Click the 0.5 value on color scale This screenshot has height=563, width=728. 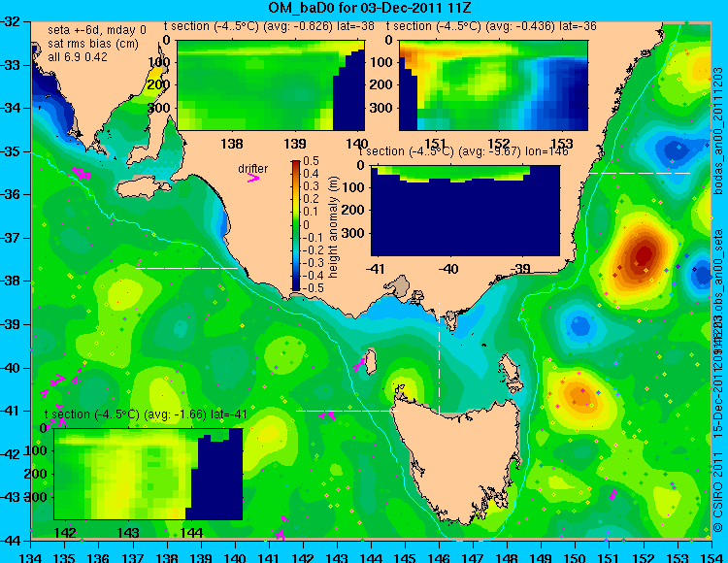[x=311, y=161]
